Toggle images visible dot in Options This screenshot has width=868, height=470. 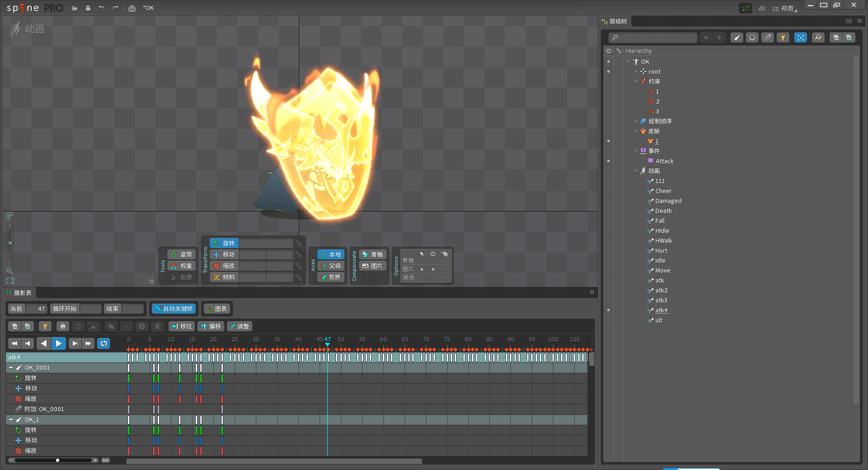click(433, 269)
